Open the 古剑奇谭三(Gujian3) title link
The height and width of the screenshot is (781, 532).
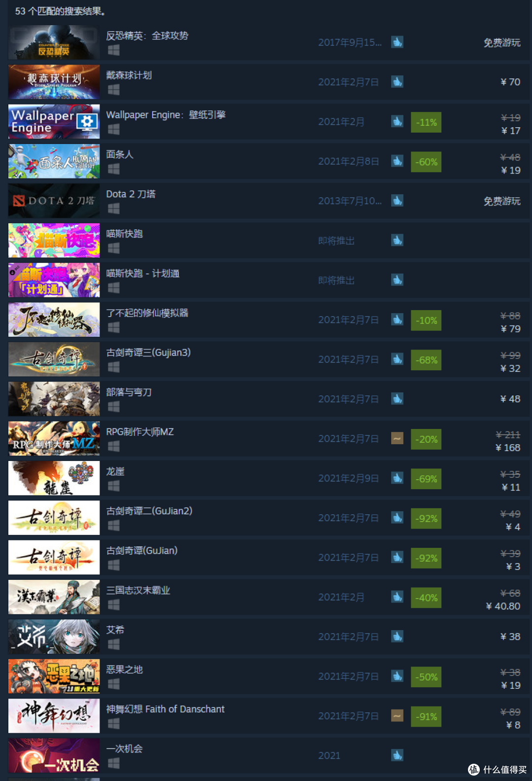(x=148, y=353)
